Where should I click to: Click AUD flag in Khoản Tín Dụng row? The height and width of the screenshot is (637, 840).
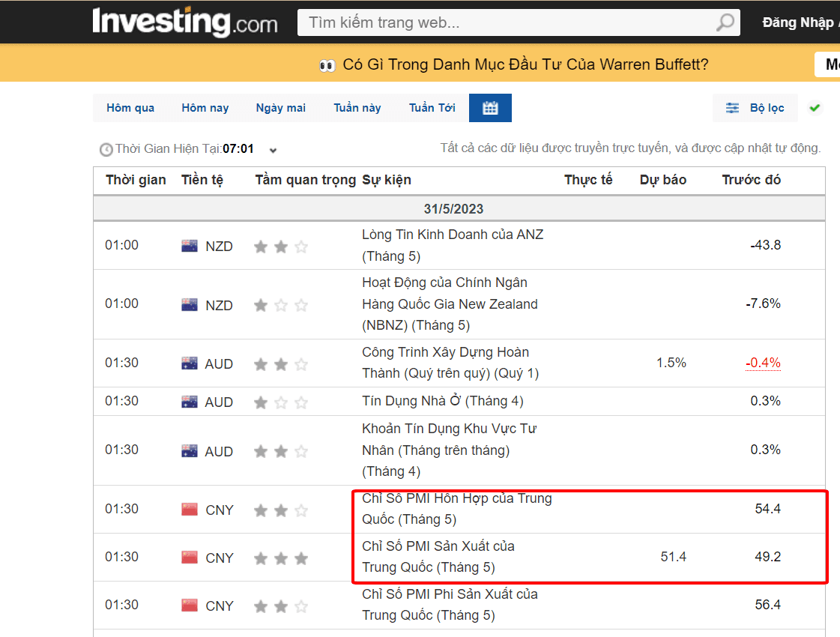[x=189, y=451]
